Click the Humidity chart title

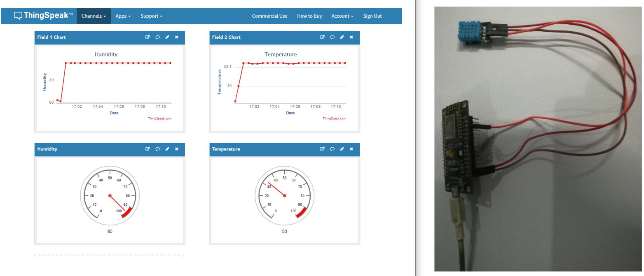click(x=106, y=54)
